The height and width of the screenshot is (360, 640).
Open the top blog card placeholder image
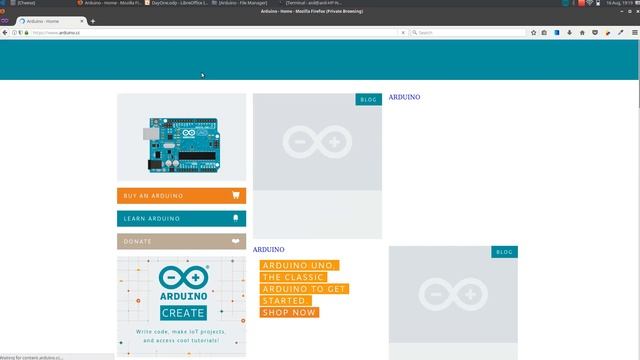(317, 142)
